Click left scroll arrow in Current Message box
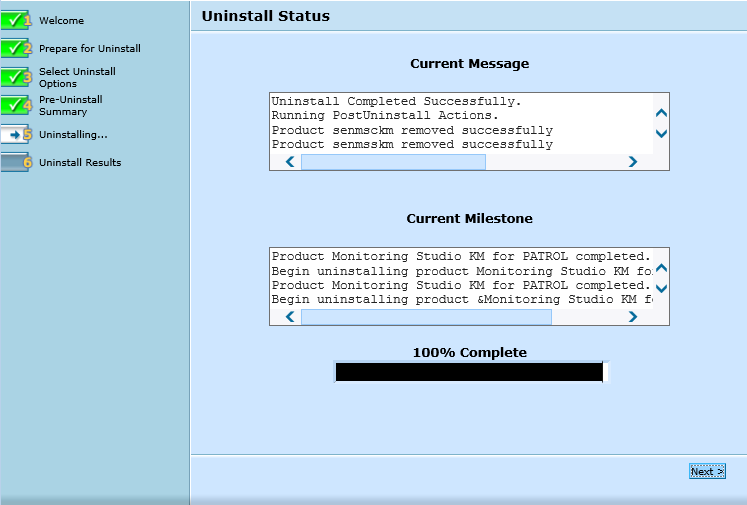This screenshot has height=505, width=747. coord(290,162)
